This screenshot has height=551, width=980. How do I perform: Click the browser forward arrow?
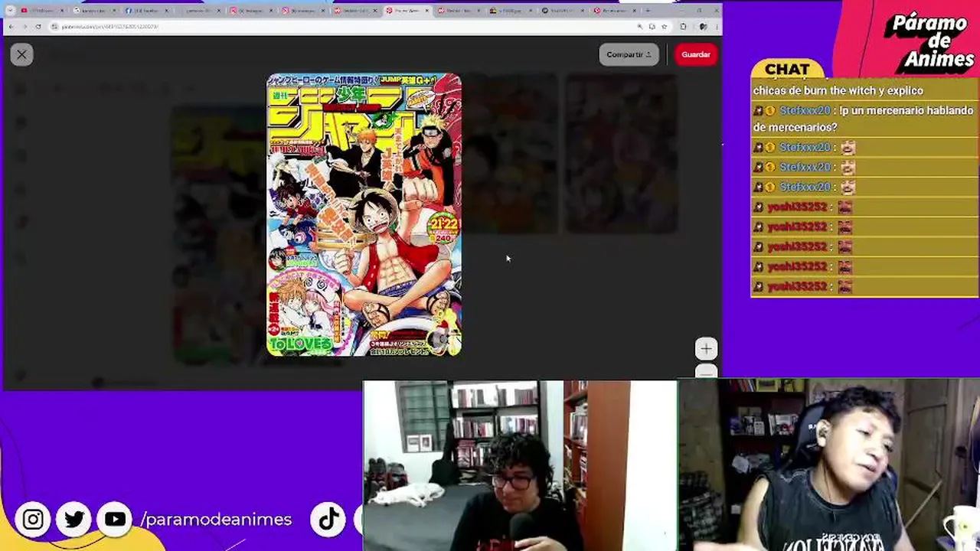tap(24, 27)
